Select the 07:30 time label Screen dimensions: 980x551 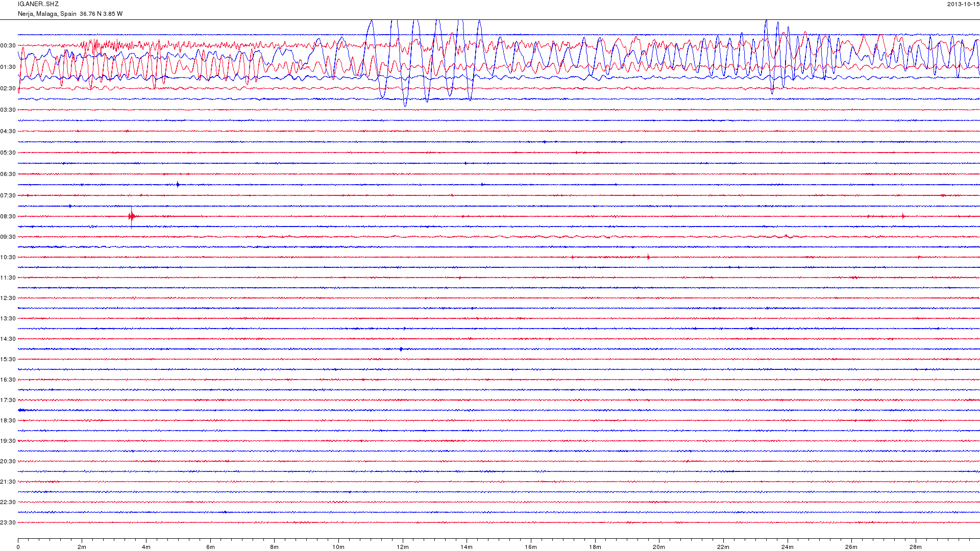(x=8, y=195)
